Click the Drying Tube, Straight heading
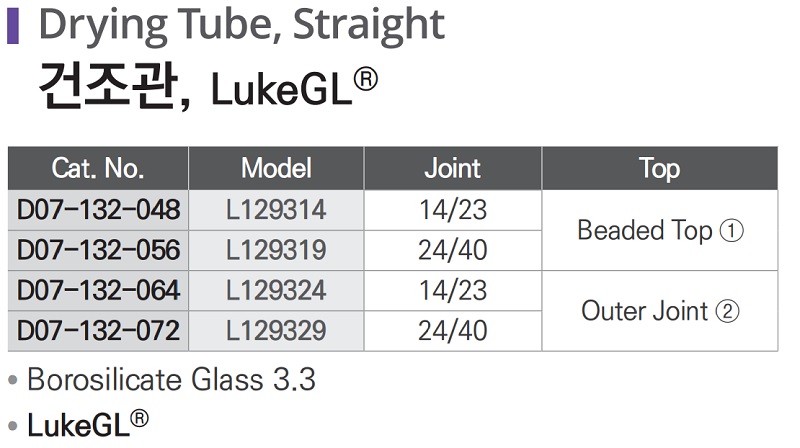 coord(240,26)
